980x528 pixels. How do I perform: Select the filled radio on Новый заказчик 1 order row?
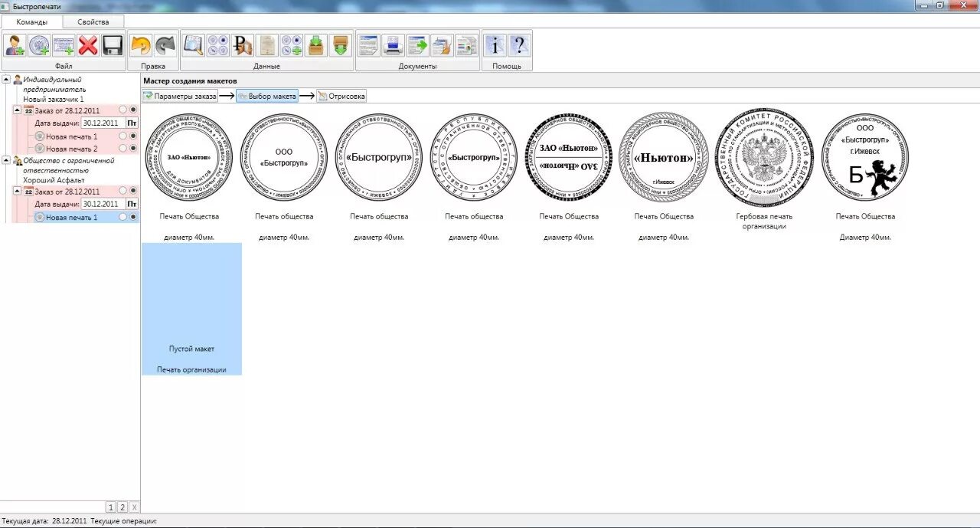click(133, 110)
